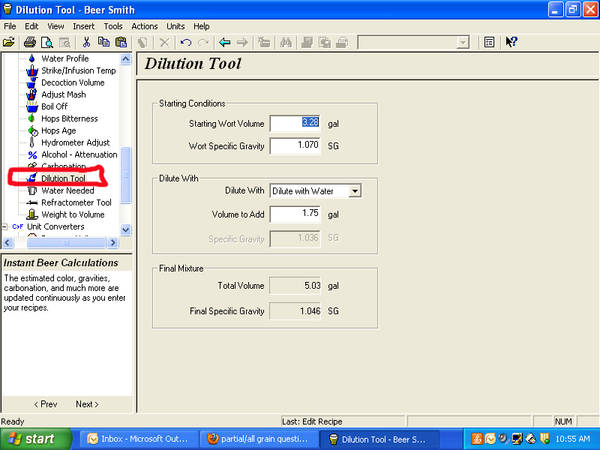
Task: Click the Copy toolbar icon
Action: [x=104, y=42]
